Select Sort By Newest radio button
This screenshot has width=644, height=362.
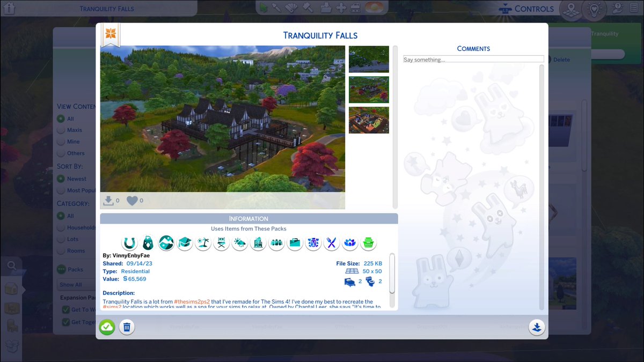coord(61,179)
